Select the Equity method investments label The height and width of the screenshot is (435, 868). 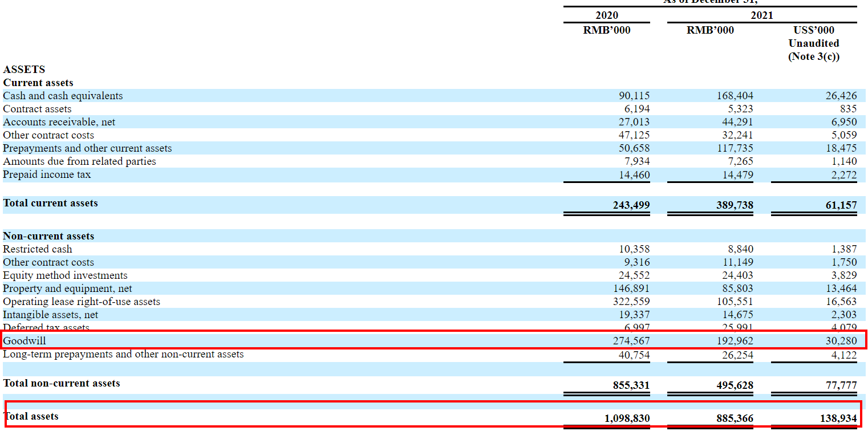[65, 275]
